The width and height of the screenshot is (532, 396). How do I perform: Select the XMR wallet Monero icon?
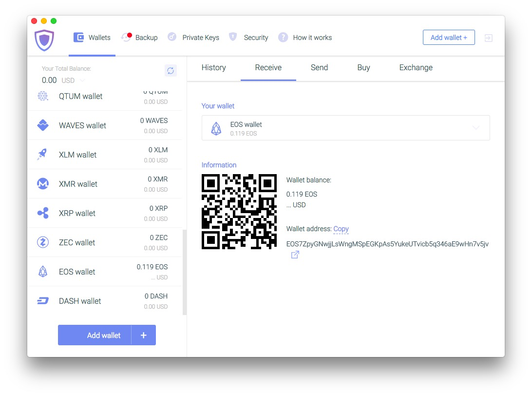click(x=43, y=184)
